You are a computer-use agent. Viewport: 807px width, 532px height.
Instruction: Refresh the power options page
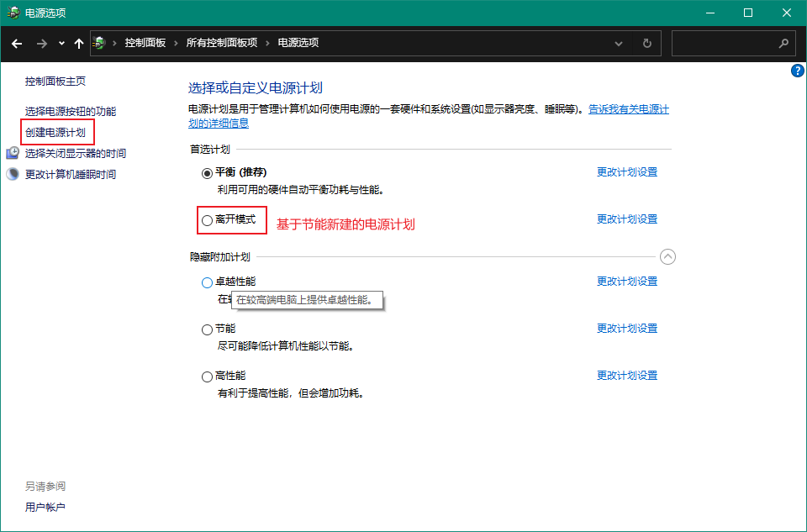click(x=647, y=44)
